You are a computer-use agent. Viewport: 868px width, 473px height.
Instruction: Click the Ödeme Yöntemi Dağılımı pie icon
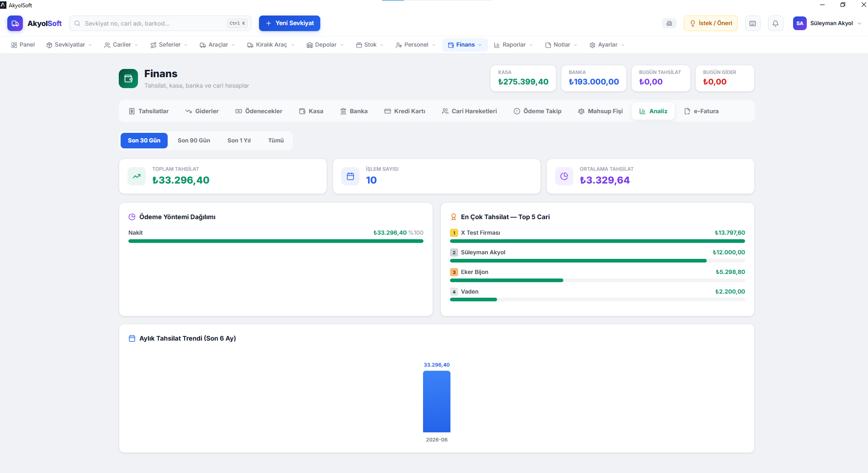(x=132, y=217)
